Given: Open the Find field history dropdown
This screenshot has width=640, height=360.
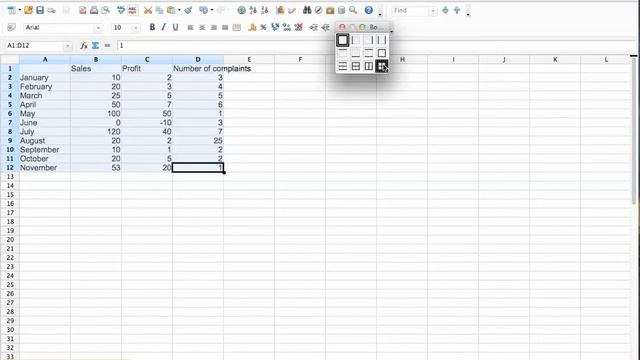Looking at the screenshot, I should click(433, 11).
